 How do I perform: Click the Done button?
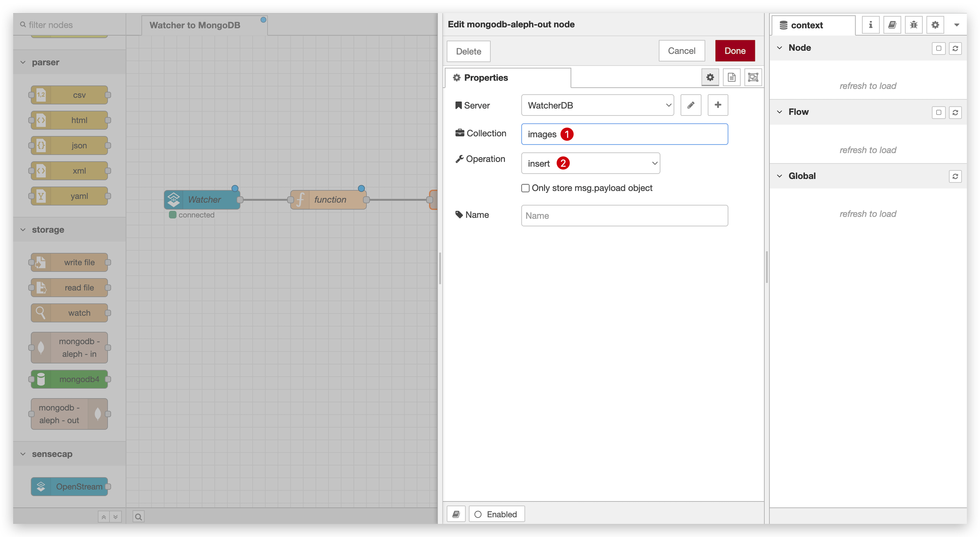735,51
